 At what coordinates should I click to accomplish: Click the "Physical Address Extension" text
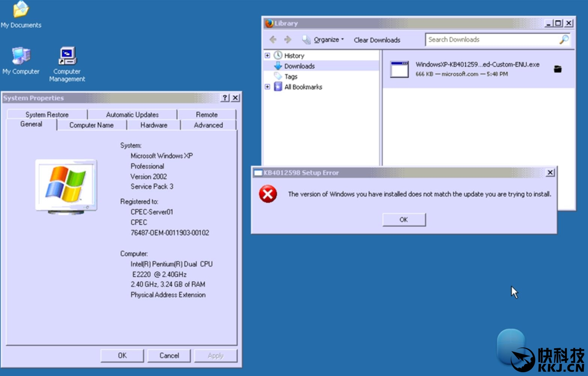tap(168, 295)
